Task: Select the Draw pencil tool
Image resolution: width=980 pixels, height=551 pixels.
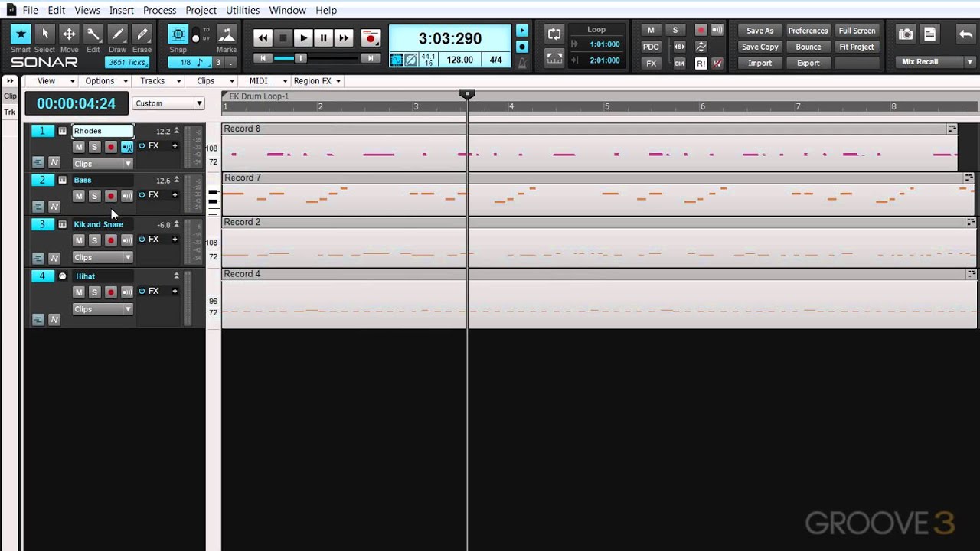Action: (117, 34)
